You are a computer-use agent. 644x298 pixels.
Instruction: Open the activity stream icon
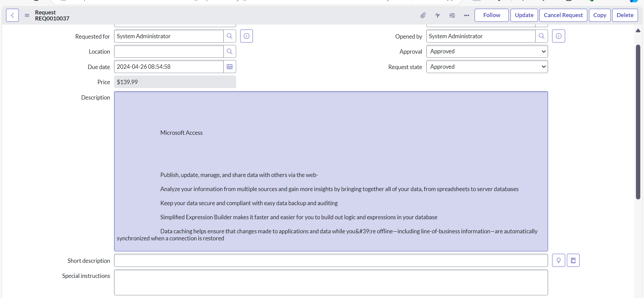[x=438, y=15]
